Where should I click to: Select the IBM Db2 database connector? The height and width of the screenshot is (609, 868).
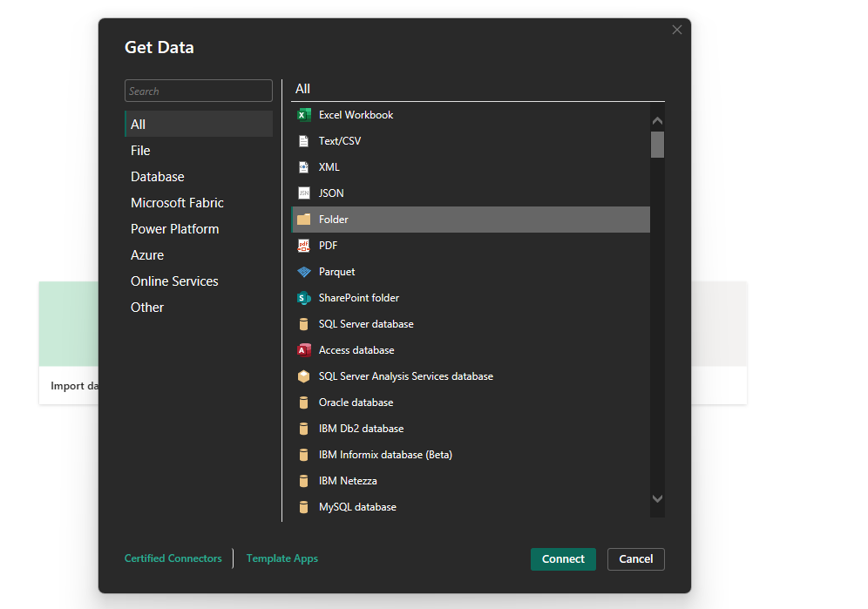(x=361, y=428)
